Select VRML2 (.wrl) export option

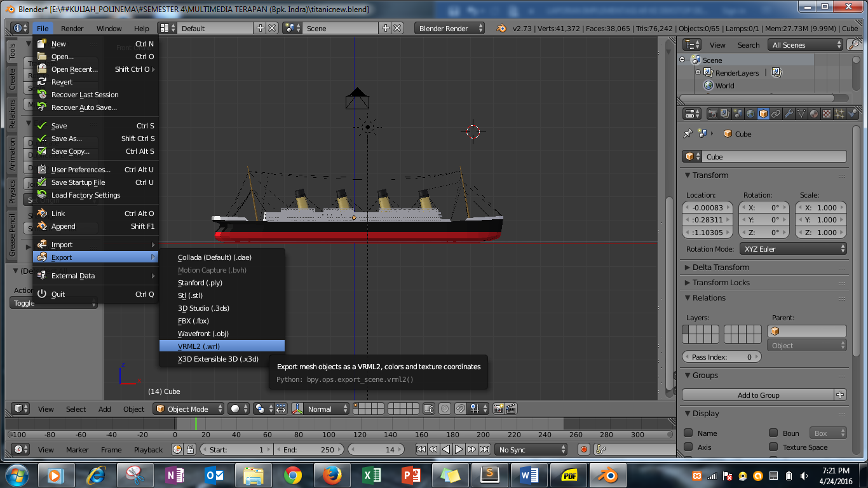pyautogui.click(x=222, y=346)
